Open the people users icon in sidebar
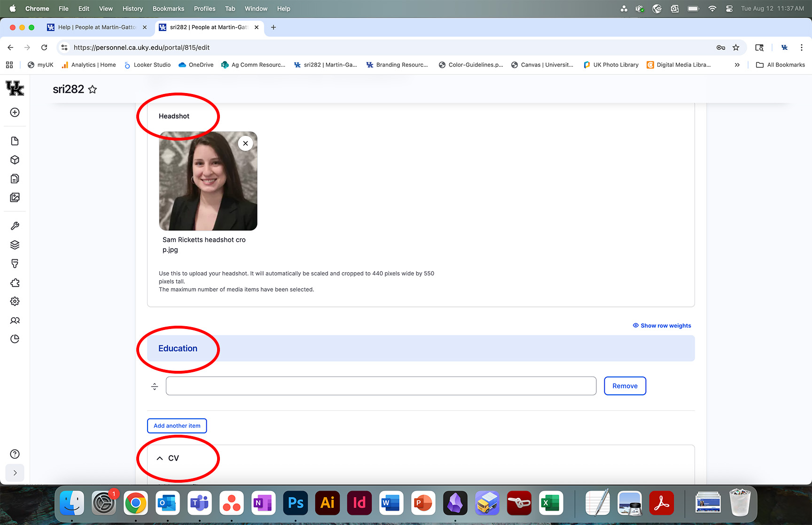Image resolution: width=812 pixels, height=525 pixels. pyautogui.click(x=15, y=321)
